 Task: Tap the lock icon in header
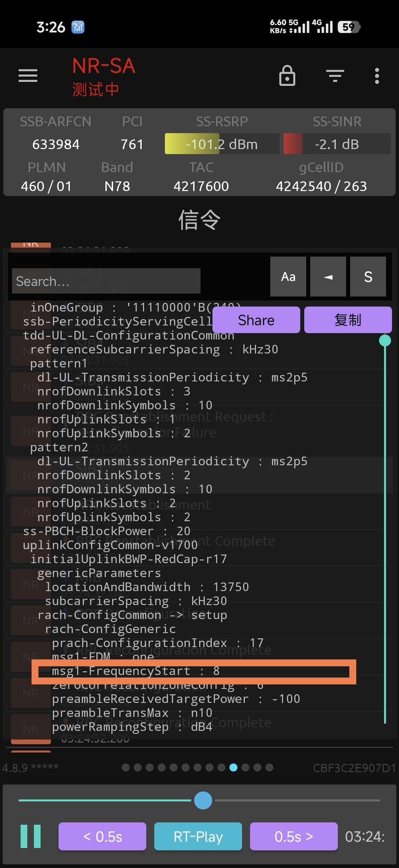287,76
